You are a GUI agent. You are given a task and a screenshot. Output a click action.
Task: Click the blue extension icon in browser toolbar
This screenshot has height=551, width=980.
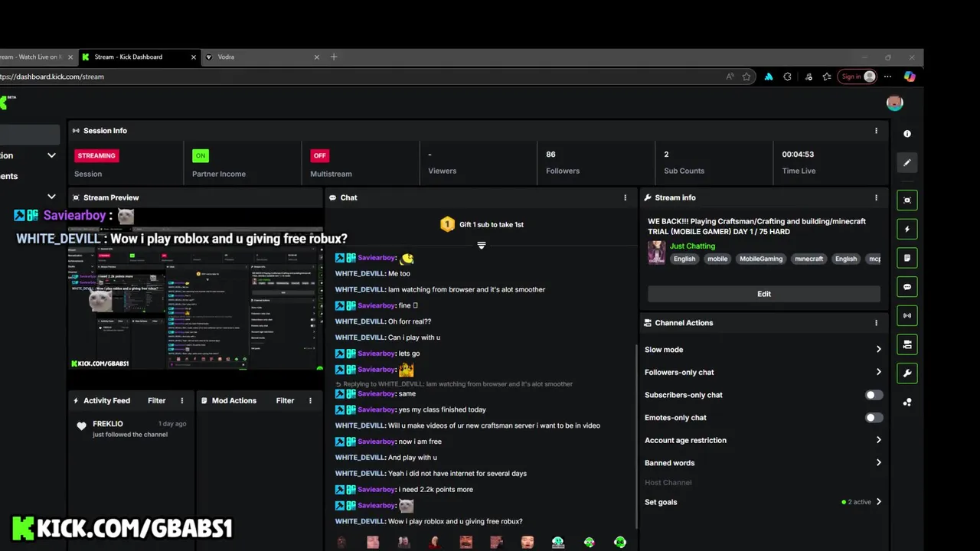[x=769, y=77]
